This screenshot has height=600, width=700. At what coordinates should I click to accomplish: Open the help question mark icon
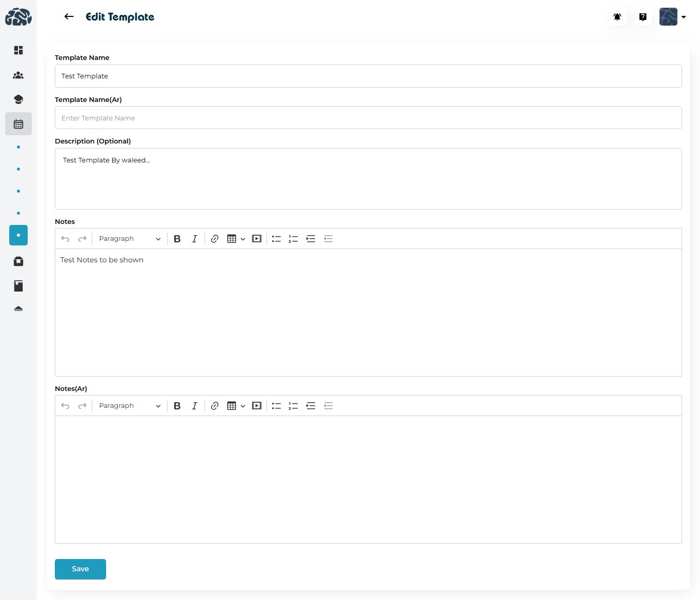(x=643, y=17)
